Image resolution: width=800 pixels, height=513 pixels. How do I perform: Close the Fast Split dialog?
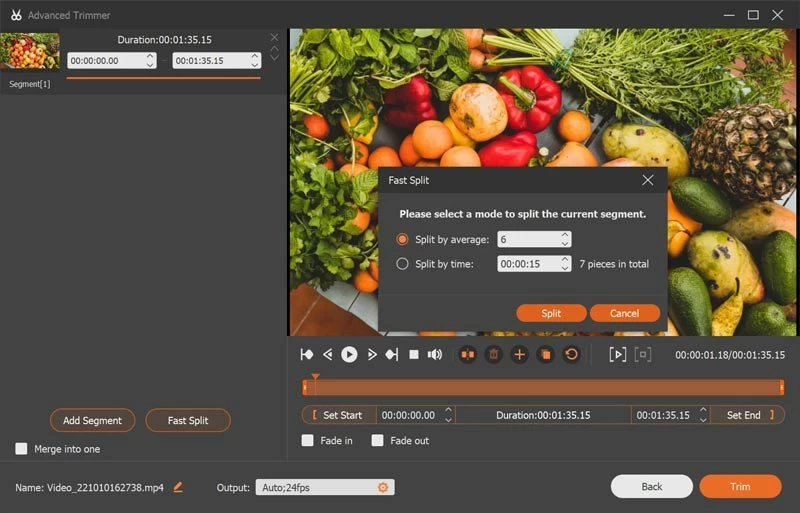pyautogui.click(x=647, y=180)
